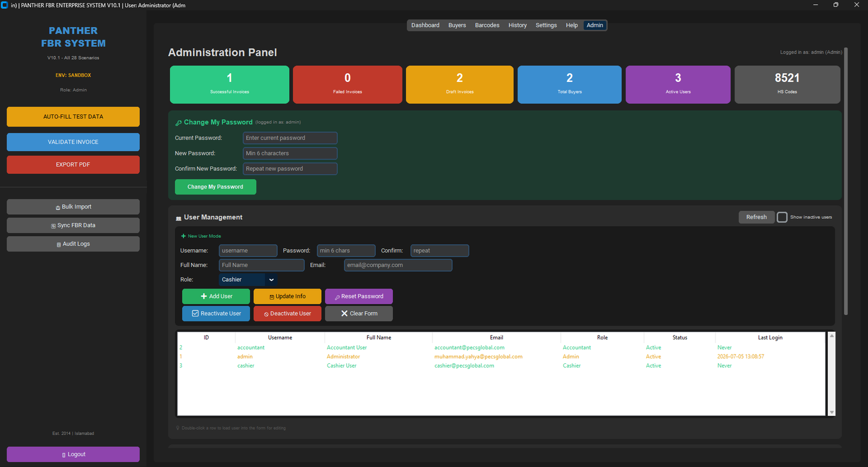Click the Full Name input field
The height and width of the screenshot is (467, 868).
coord(261,266)
